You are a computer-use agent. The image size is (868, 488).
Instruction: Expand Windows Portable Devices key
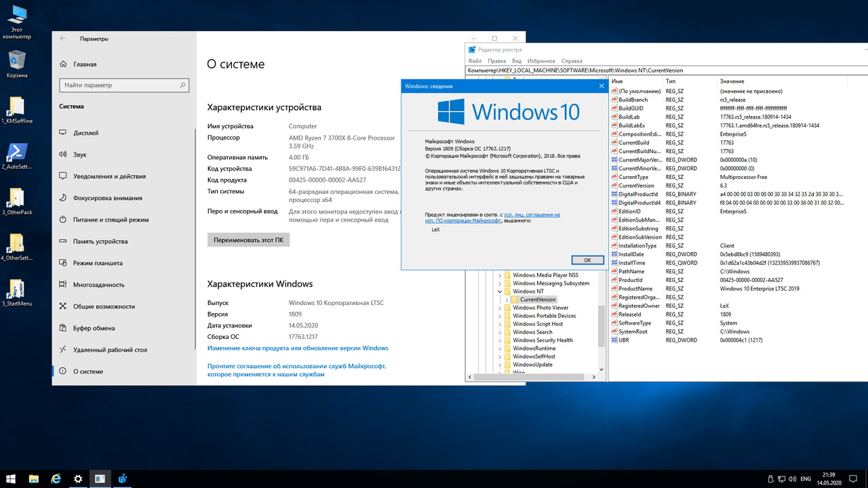tap(500, 316)
